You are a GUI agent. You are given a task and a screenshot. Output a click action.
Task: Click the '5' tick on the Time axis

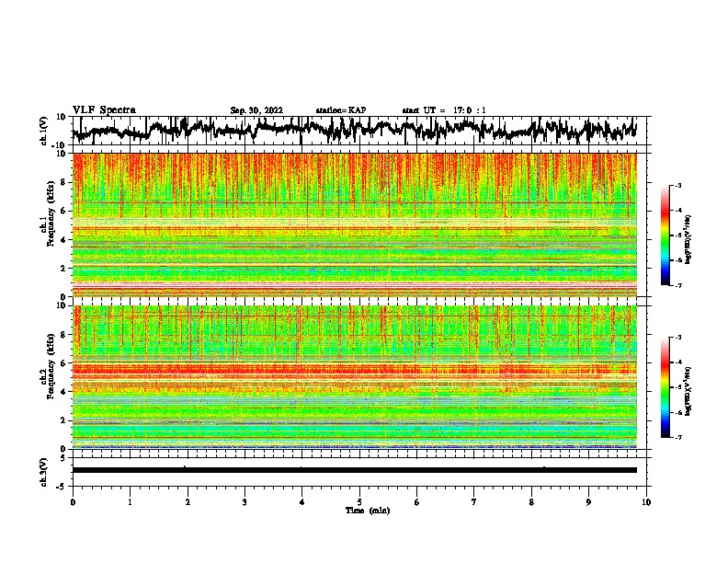[x=359, y=502]
